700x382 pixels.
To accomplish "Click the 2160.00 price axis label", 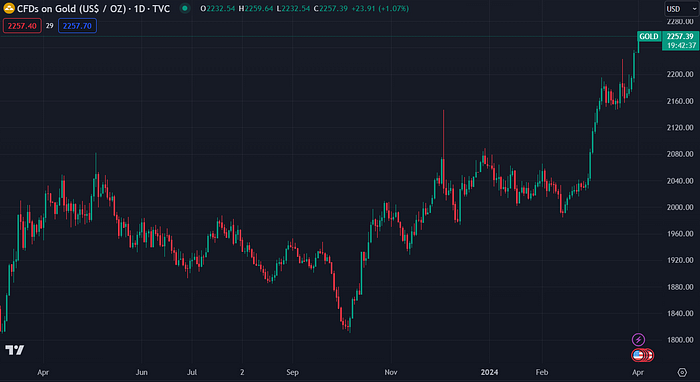I will coord(680,101).
